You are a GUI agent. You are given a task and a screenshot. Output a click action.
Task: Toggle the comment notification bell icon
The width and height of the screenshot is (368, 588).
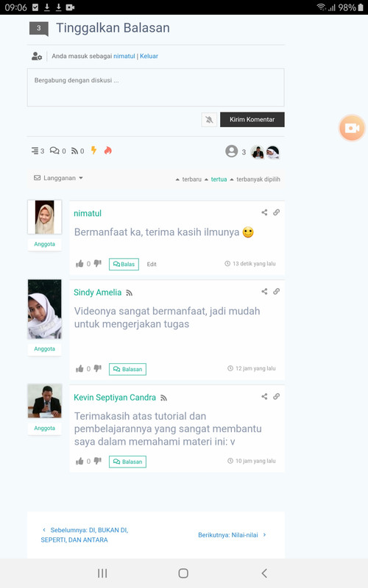click(209, 120)
